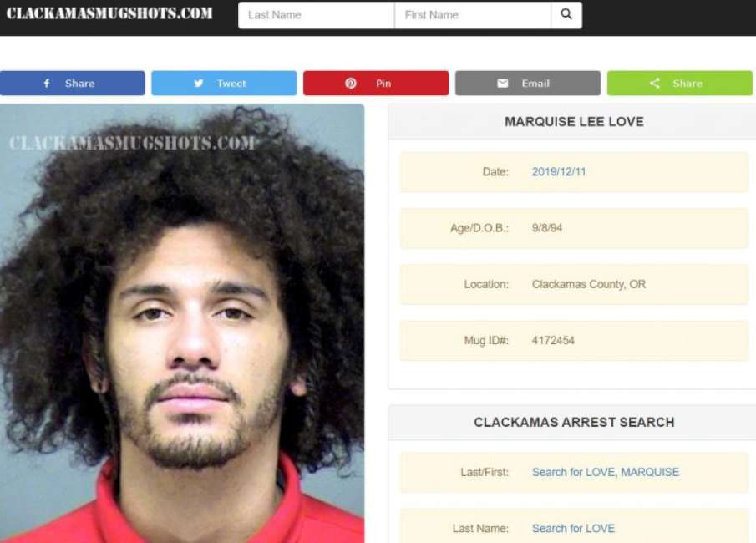756x543 pixels.
Task: Send the page by Email
Action: pos(528,83)
